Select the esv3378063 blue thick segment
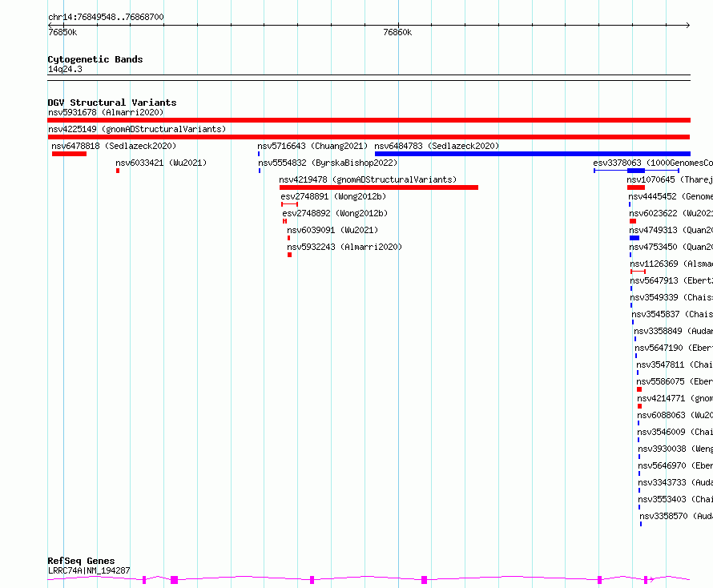Image resolution: width=713 pixels, height=588 pixels. pyautogui.click(x=636, y=171)
